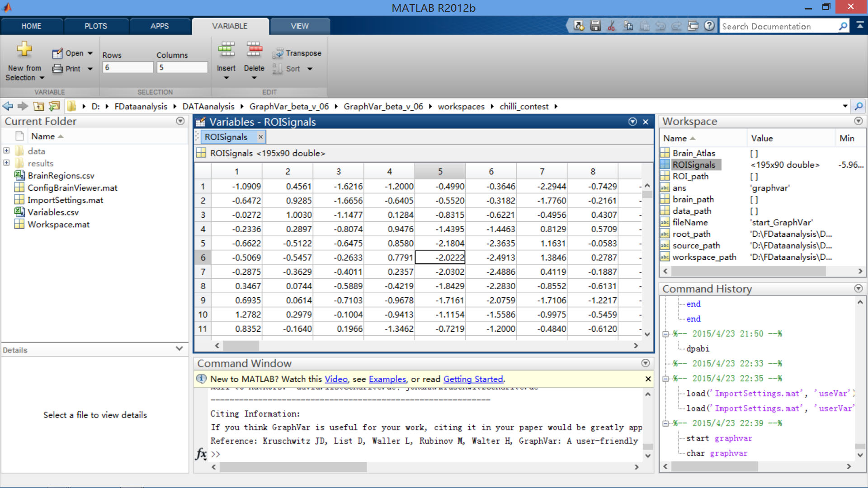Viewport: 868px width, 488px height.
Task: Click the search magnifier in documentation box
Action: click(x=843, y=26)
